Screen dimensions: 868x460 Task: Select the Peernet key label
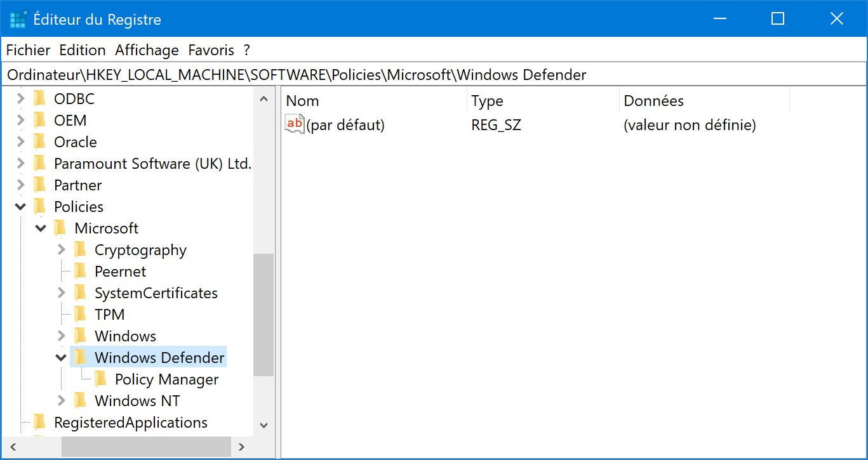[x=120, y=272]
